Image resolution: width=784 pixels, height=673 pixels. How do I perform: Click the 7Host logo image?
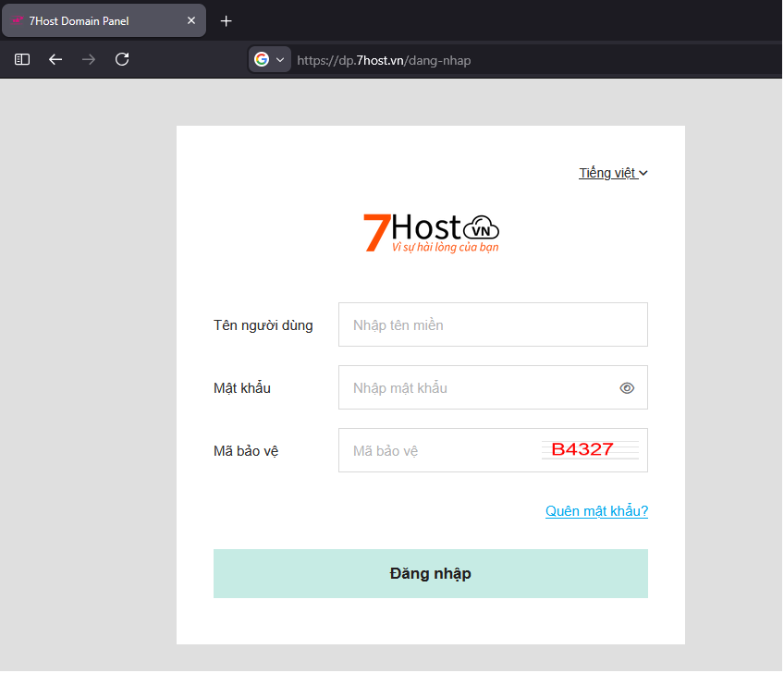pyautogui.click(x=431, y=233)
